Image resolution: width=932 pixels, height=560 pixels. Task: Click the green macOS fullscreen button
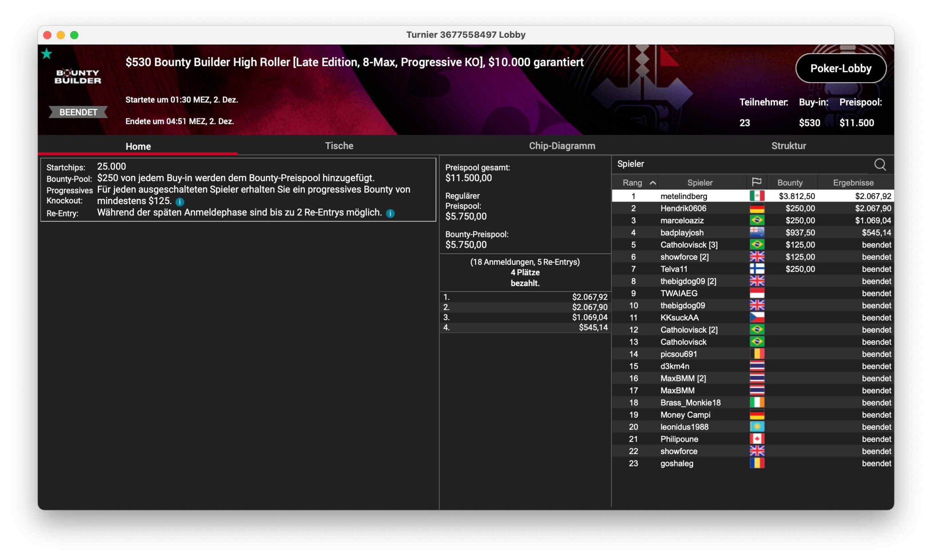[x=74, y=35]
